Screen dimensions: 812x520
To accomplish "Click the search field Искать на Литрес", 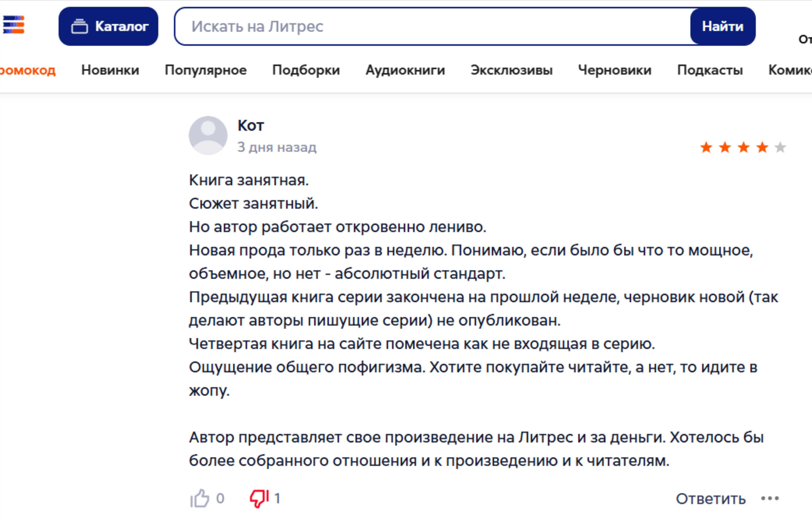I will [x=432, y=26].
